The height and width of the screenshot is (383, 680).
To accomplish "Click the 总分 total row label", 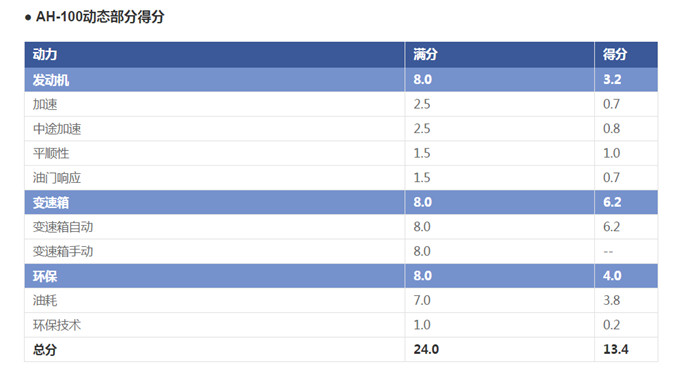I will point(45,350).
